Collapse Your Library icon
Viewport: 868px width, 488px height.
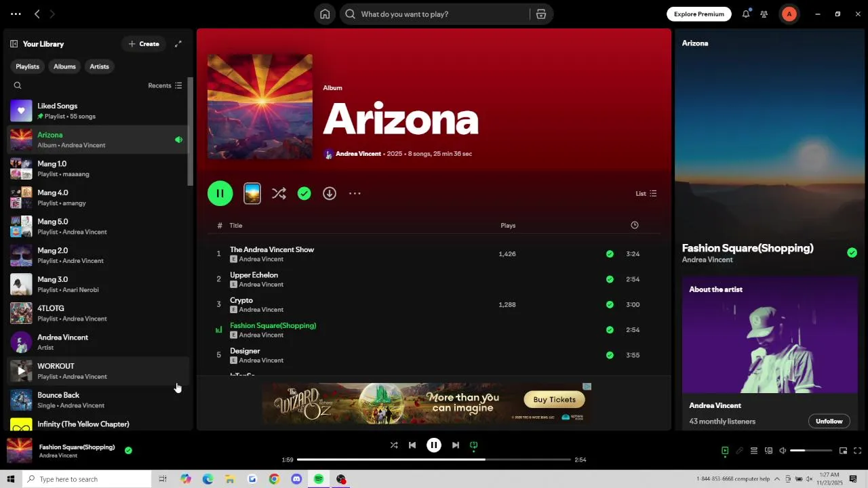14,44
